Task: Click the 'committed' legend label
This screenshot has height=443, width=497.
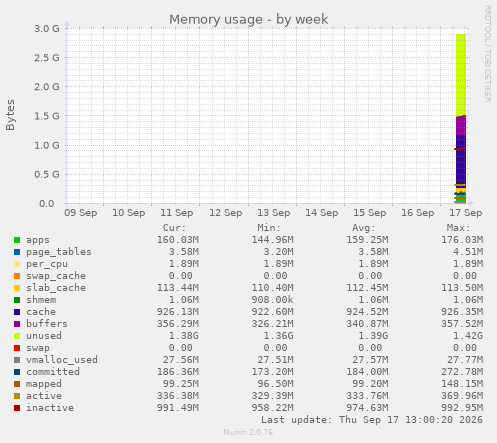Action: [53, 372]
